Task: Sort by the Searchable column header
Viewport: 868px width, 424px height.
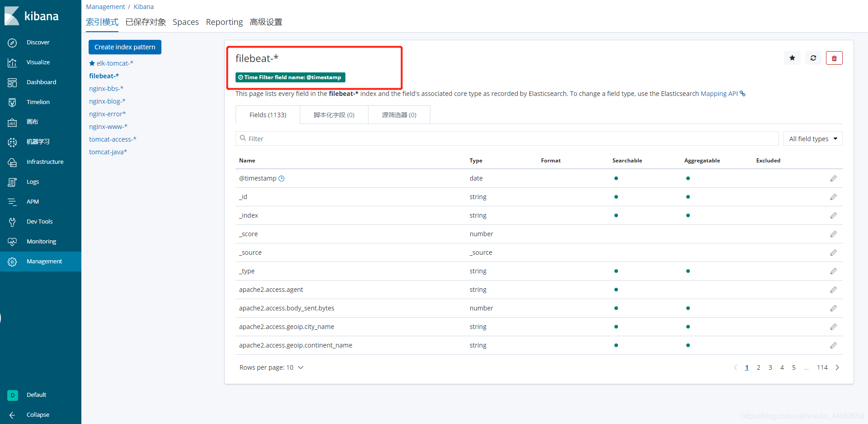Action: click(627, 161)
